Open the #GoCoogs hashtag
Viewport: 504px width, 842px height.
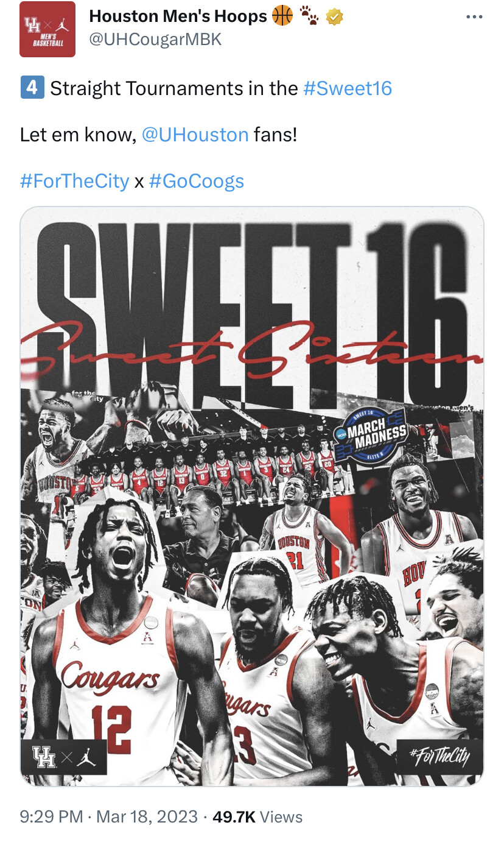click(x=196, y=181)
